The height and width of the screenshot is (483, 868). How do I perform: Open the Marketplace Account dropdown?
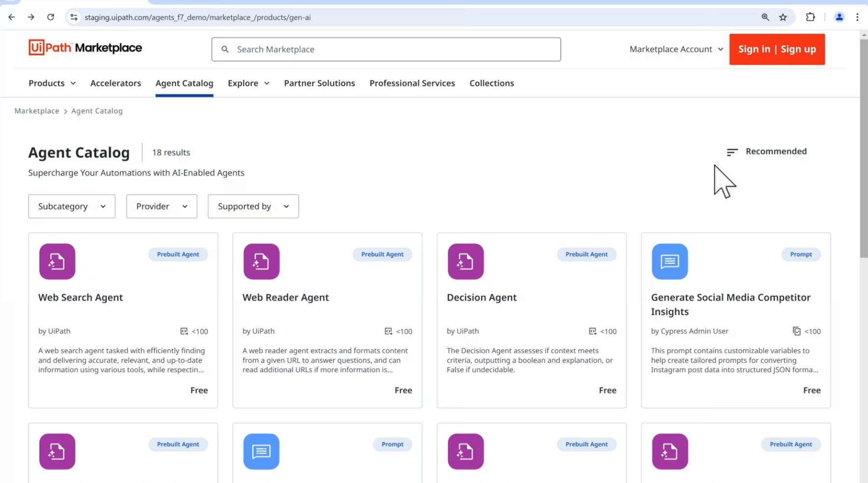677,49
